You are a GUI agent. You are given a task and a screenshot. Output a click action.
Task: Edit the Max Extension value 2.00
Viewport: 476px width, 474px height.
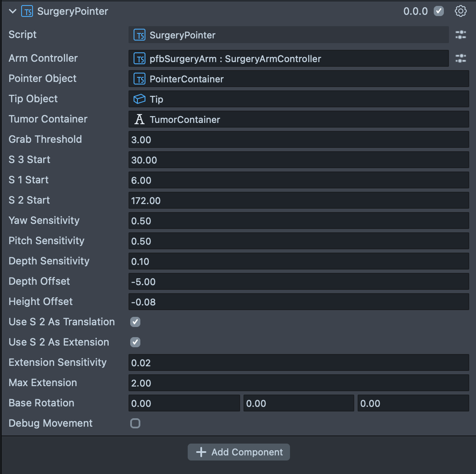[x=299, y=383]
